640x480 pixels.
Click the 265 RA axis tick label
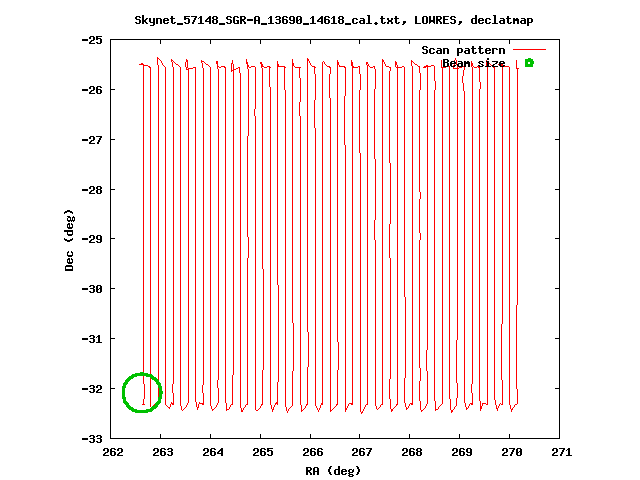263,452
